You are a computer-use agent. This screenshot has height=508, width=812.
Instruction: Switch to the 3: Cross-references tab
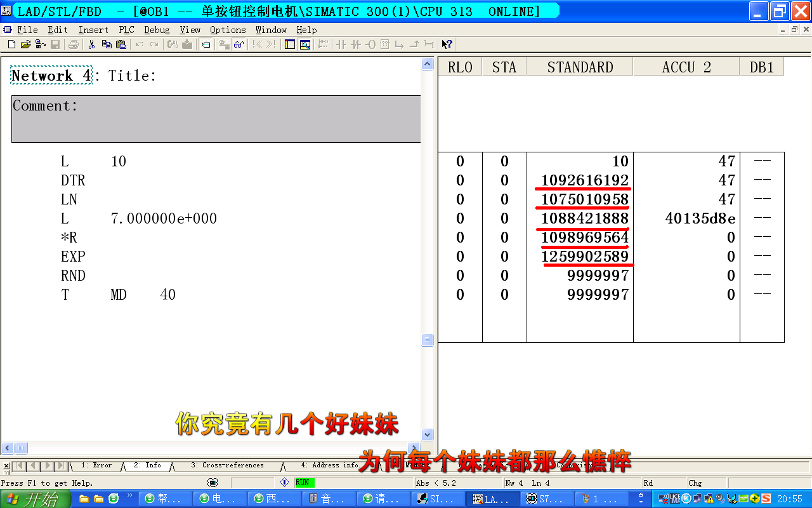click(227, 465)
